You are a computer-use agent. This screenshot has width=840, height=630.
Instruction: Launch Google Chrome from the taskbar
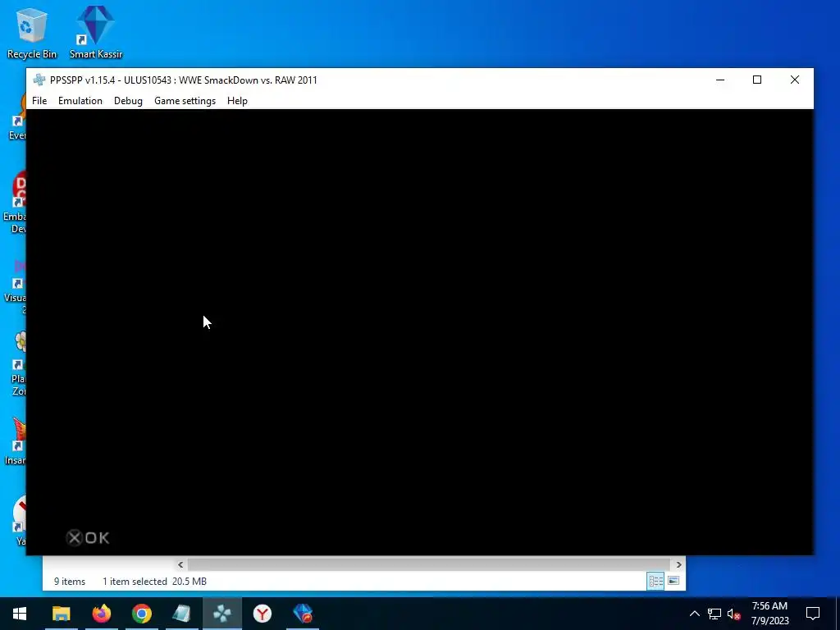141,614
